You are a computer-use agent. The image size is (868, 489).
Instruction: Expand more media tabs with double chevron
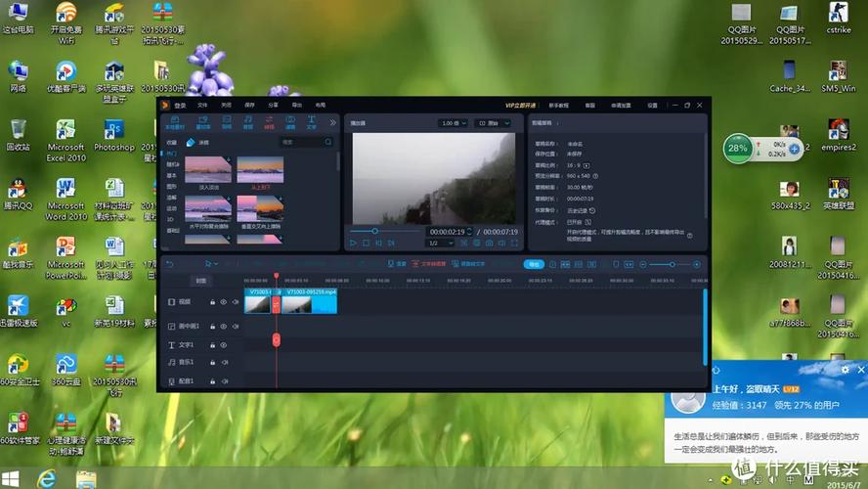click(332, 122)
